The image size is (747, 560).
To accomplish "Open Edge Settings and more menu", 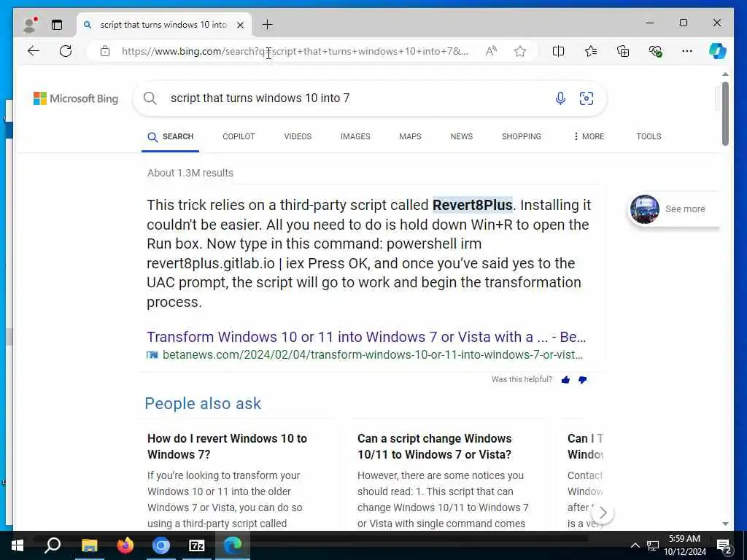I will point(687,51).
